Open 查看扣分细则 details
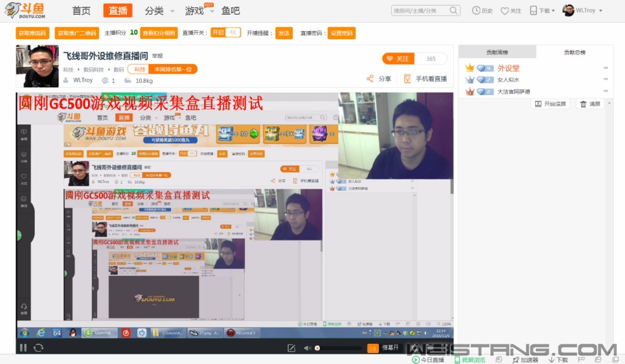Image resolution: width=625 pixels, height=364 pixels. pos(159,33)
